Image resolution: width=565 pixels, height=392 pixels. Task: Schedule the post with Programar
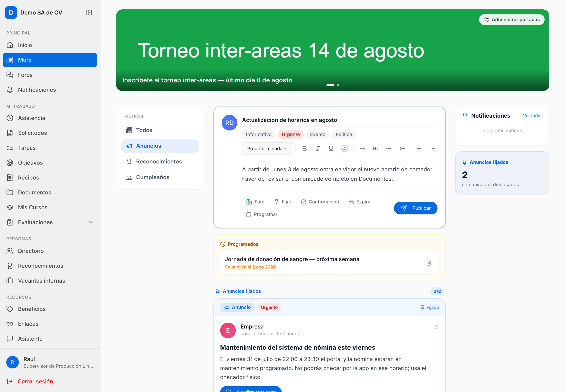262,214
